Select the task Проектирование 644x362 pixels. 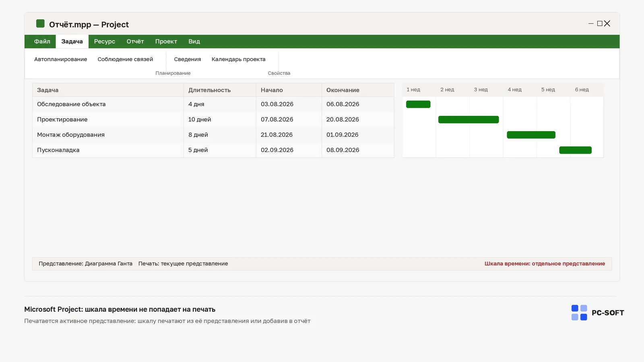(62, 119)
